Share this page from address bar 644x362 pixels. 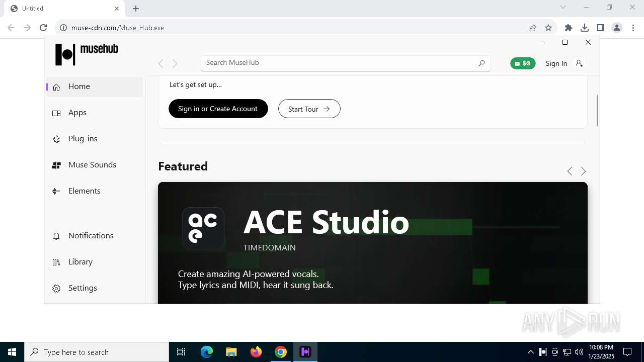tap(532, 28)
